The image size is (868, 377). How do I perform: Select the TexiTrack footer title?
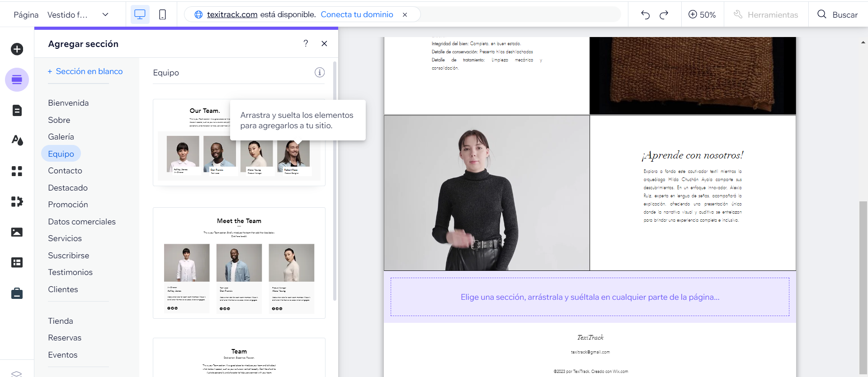590,337
